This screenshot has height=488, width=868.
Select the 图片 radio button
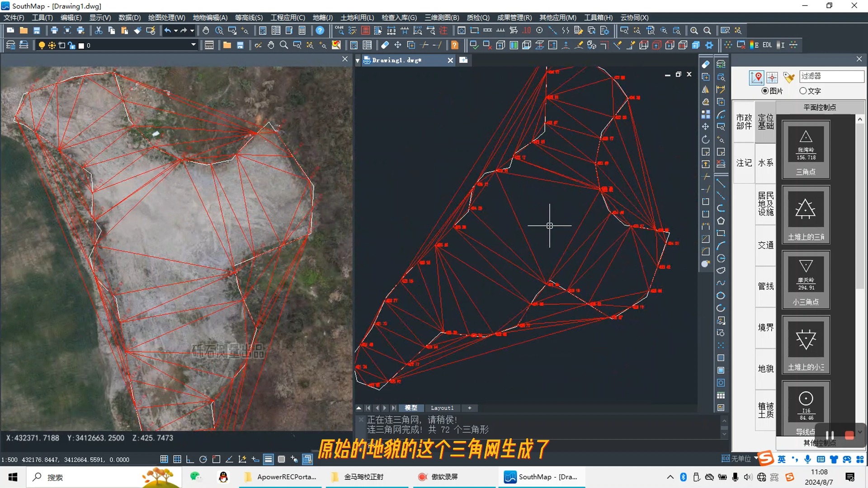coord(765,91)
